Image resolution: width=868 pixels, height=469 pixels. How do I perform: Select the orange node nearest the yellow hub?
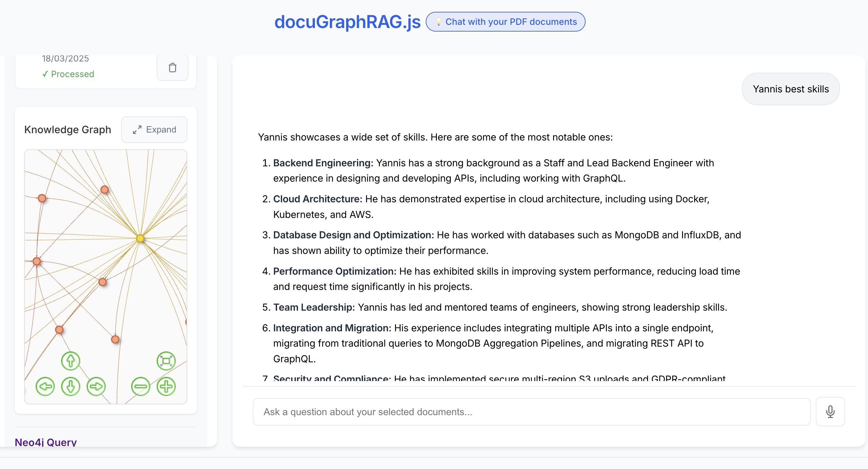(103, 282)
